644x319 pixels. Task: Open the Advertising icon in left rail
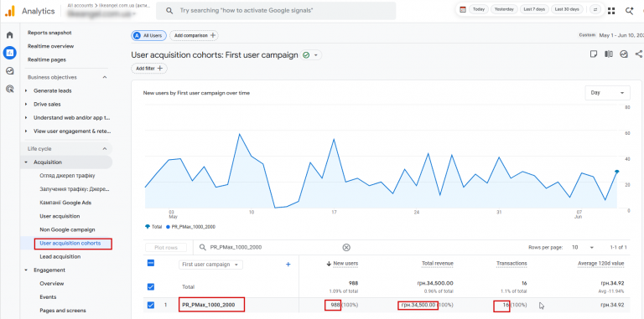pos(9,89)
